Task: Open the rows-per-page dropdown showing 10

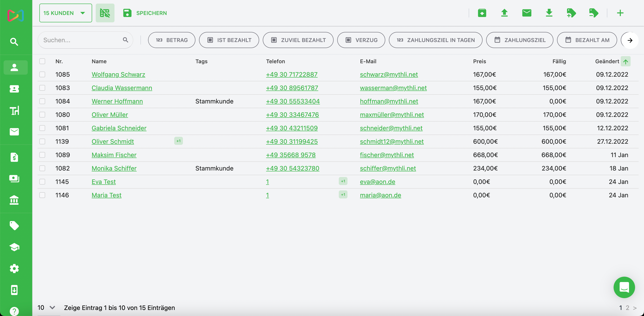Action: [x=46, y=308]
